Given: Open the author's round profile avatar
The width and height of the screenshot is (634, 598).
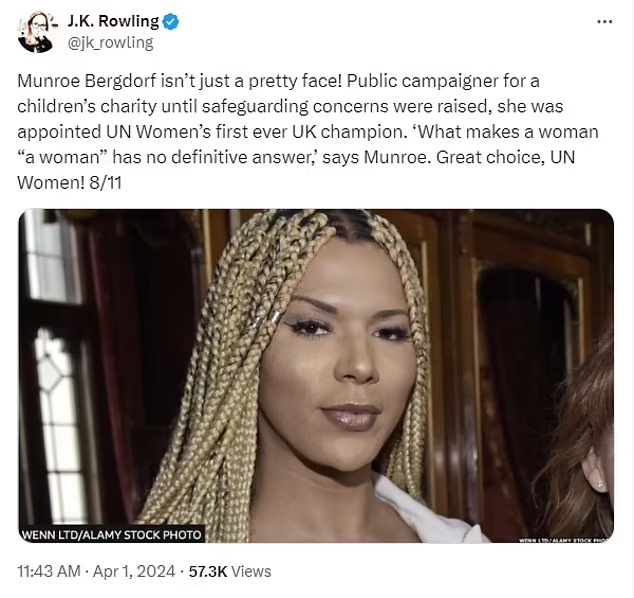Looking at the screenshot, I should 36,32.
